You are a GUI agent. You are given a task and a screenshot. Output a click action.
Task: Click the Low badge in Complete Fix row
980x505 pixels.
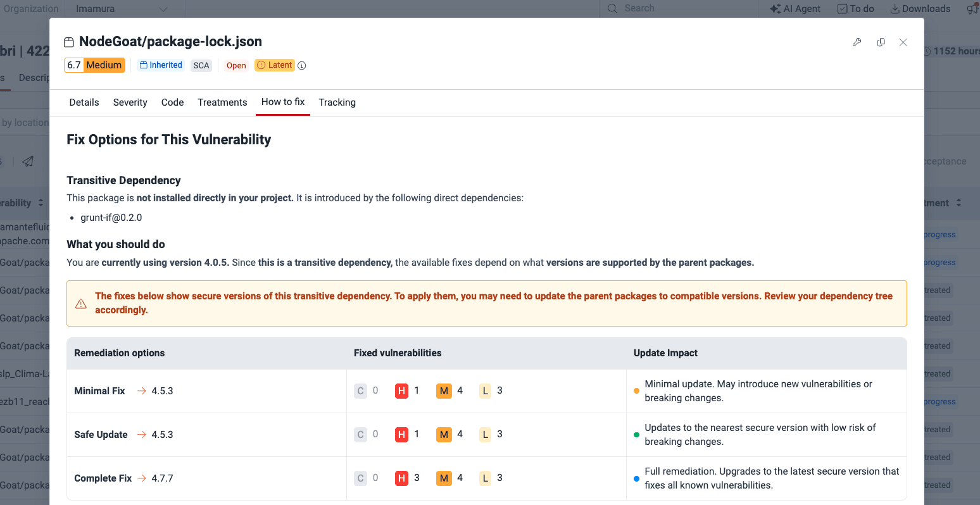pyautogui.click(x=486, y=478)
